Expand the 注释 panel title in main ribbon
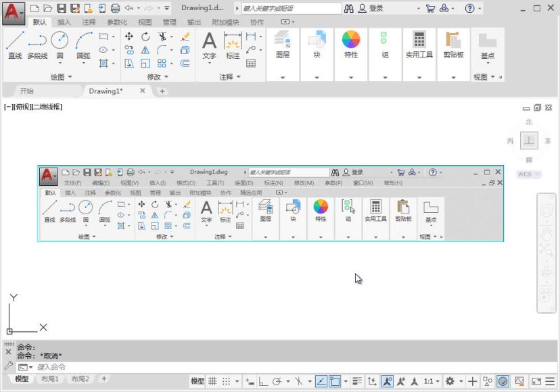 point(230,77)
